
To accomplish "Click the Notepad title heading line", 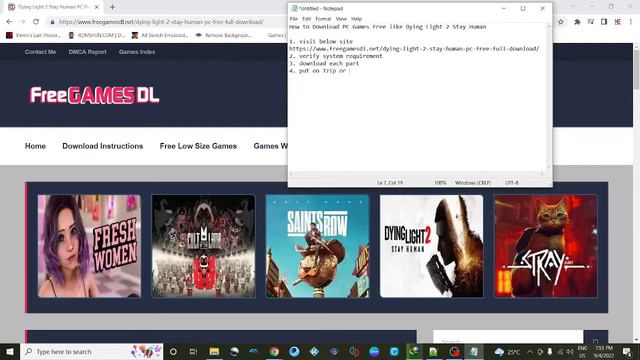I will click(388, 27).
